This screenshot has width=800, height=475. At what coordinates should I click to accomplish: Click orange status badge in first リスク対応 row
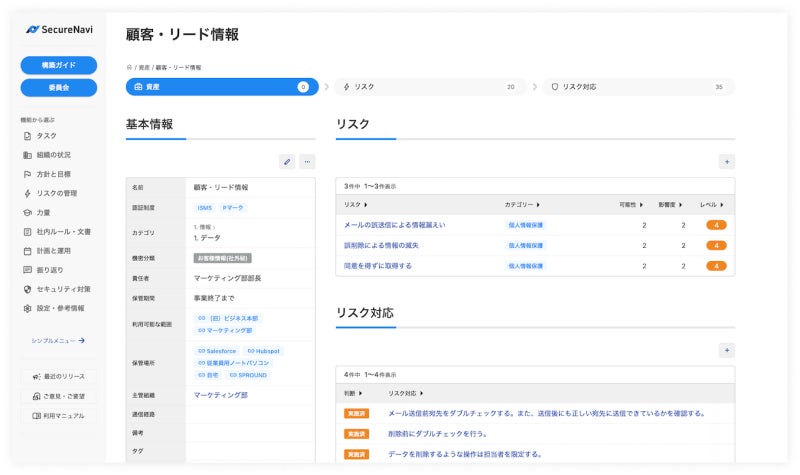(x=356, y=413)
